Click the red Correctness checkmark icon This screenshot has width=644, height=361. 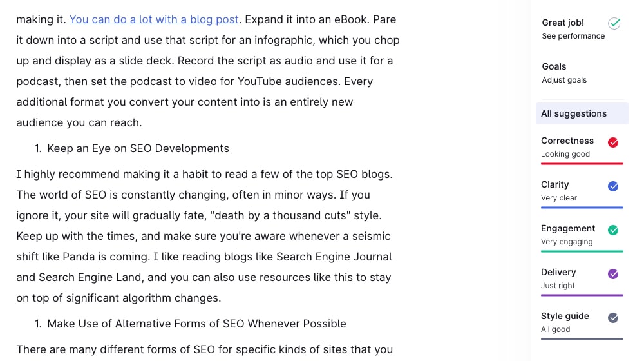613,142
